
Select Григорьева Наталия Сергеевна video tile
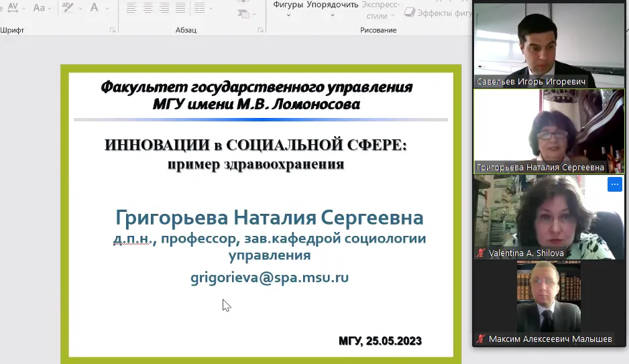(x=549, y=131)
